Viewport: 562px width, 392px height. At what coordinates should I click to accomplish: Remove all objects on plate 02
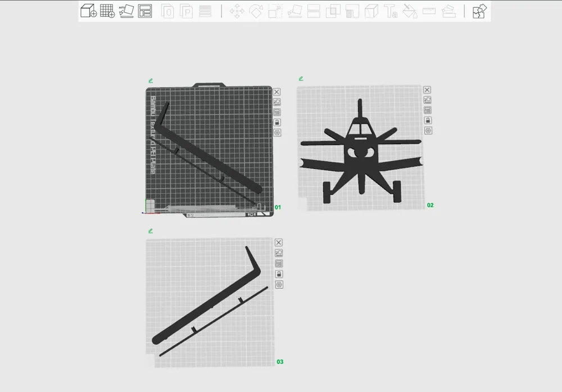427,90
